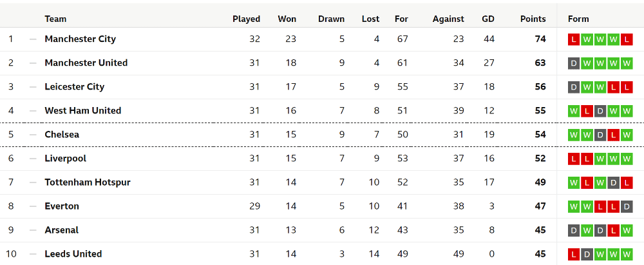This screenshot has width=644, height=265.
Task: Click West Ham United's red L form badge
Action: (x=587, y=111)
